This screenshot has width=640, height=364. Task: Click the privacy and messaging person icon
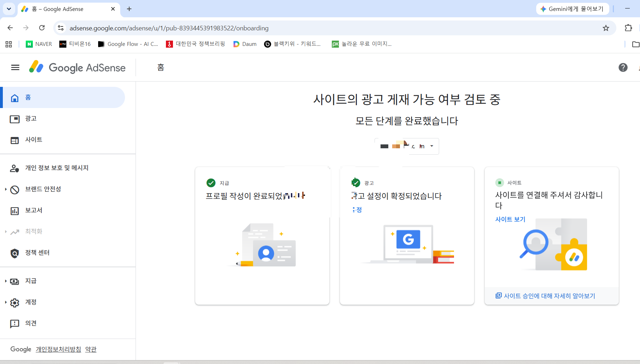click(14, 168)
